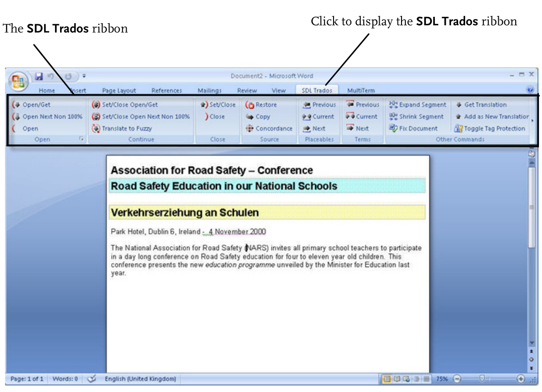Image resolution: width=542 pixels, height=392 pixels.
Task: Click Fix Document command
Action: (413, 128)
